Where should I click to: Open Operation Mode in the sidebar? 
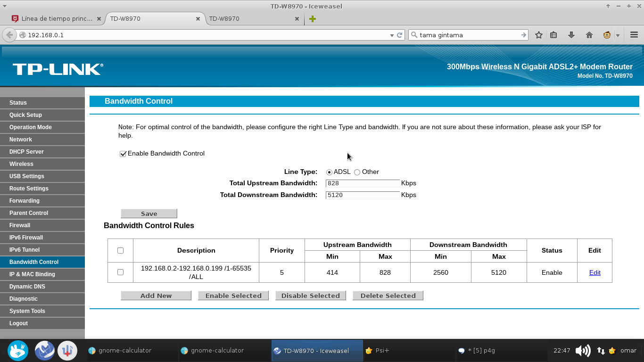42,127
